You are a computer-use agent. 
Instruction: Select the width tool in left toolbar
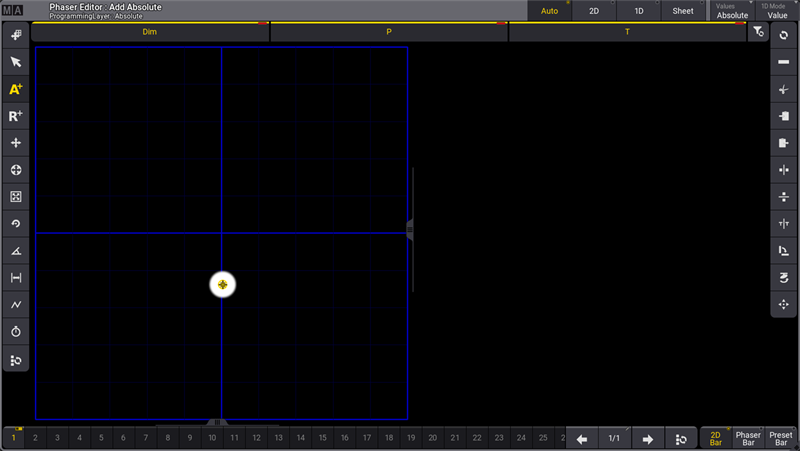click(16, 277)
